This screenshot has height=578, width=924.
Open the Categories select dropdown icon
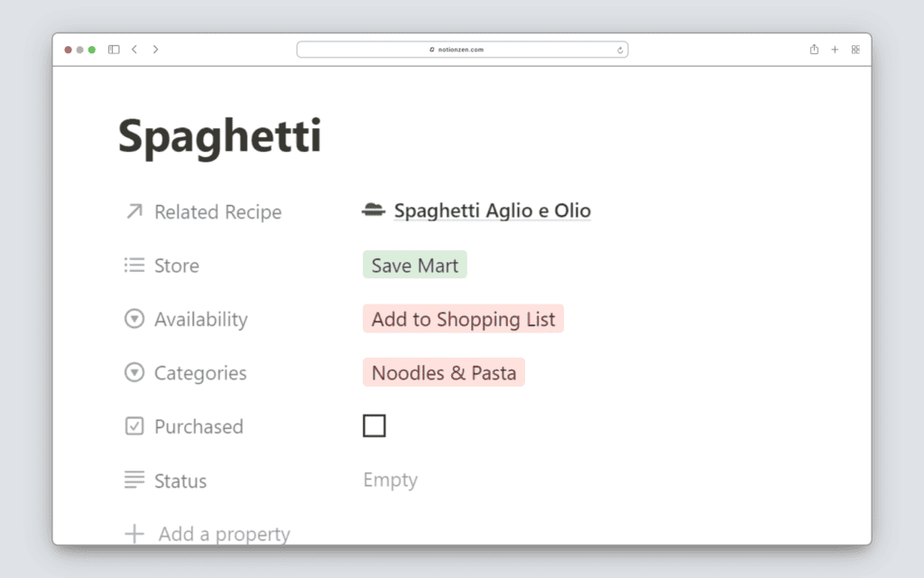(x=134, y=372)
